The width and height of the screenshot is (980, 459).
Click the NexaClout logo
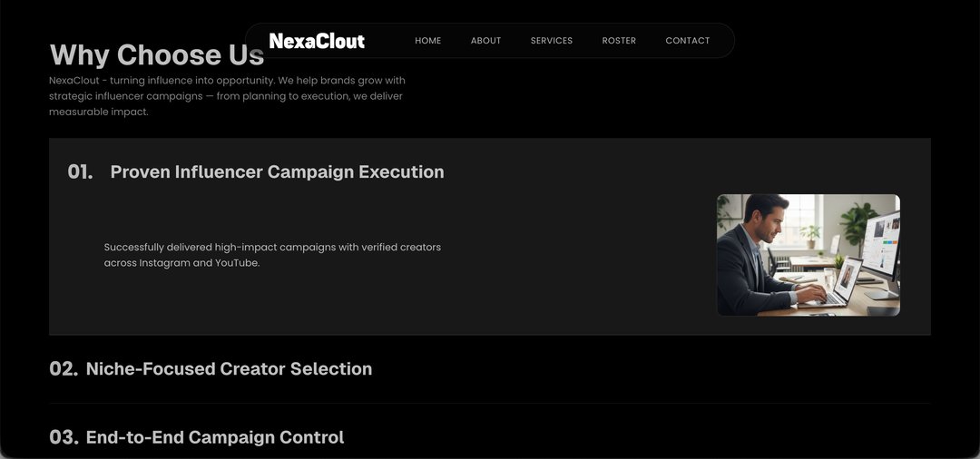tap(317, 41)
